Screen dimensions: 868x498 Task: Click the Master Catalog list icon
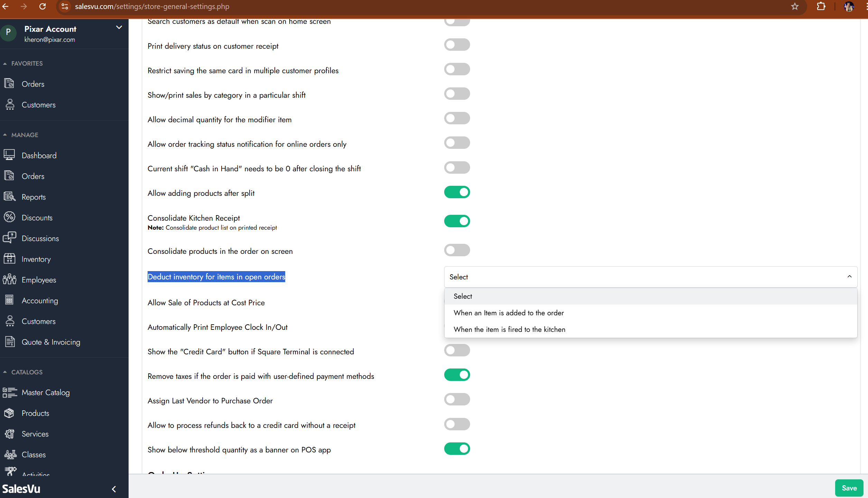point(10,392)
